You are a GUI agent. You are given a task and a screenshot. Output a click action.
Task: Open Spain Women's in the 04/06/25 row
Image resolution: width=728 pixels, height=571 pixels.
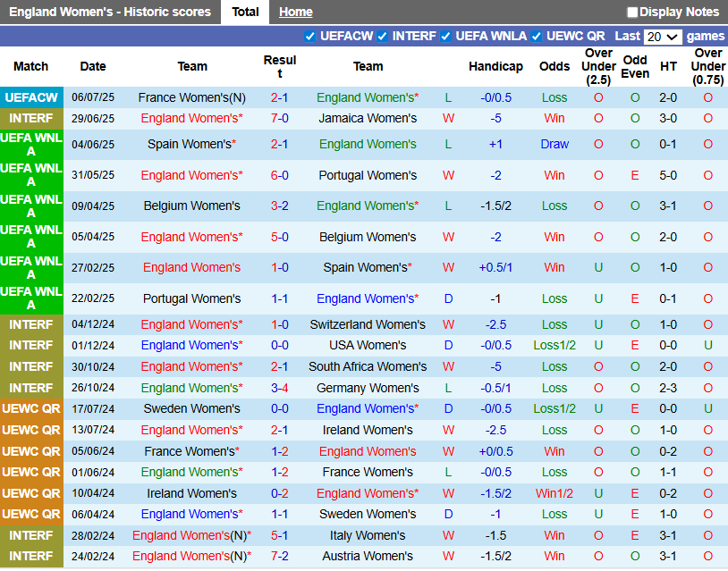pos(191,144)
